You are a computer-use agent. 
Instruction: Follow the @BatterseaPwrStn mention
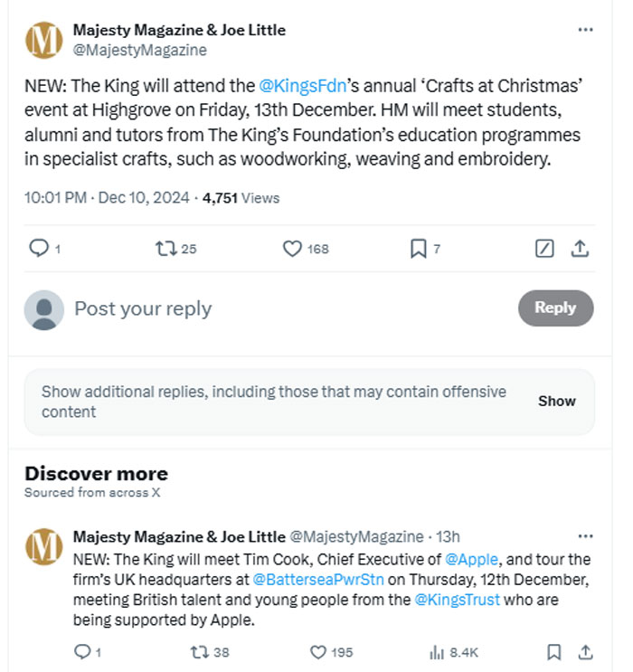point(318,580)
